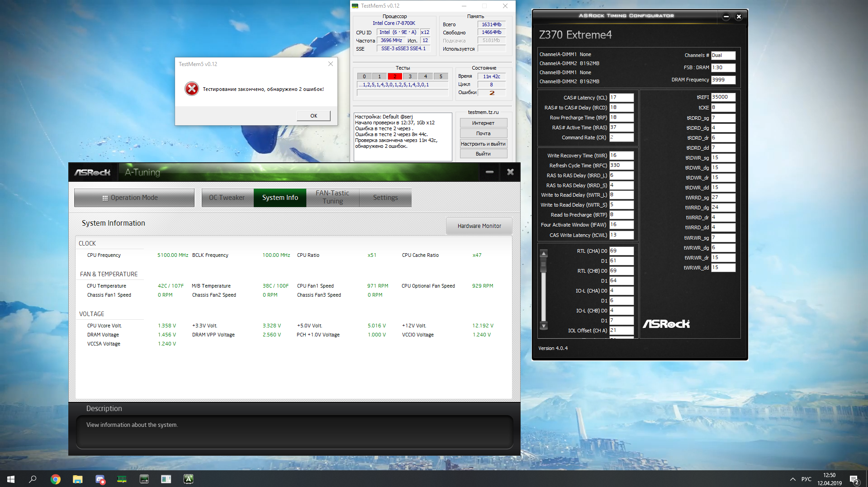
Task: Click the tREFI field showing 35000
Action: click(723, 97)
